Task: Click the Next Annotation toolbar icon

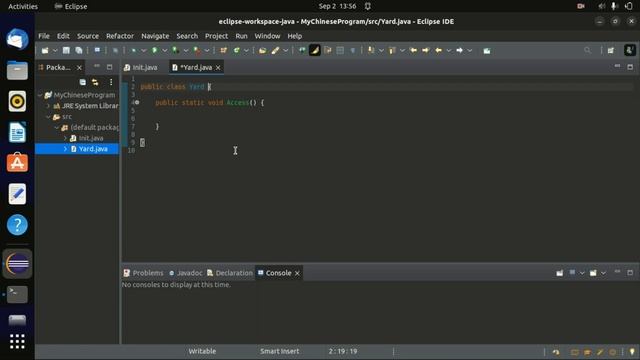Action: pyautogui.click(x=371, y=51)
